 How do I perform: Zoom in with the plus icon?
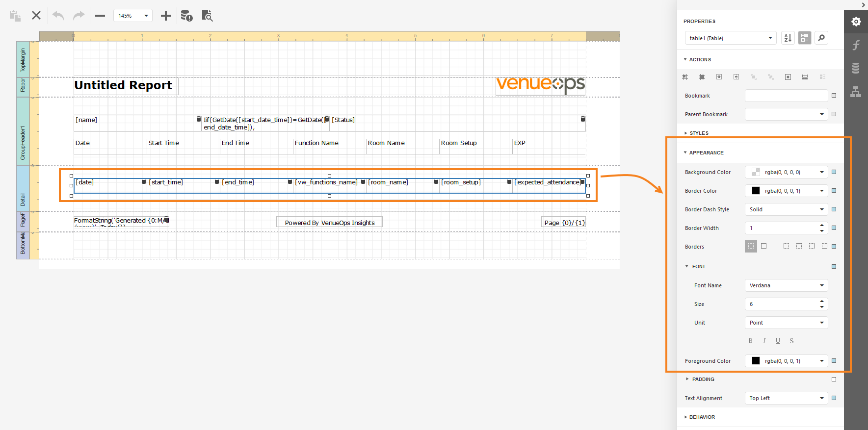point(166,16)
